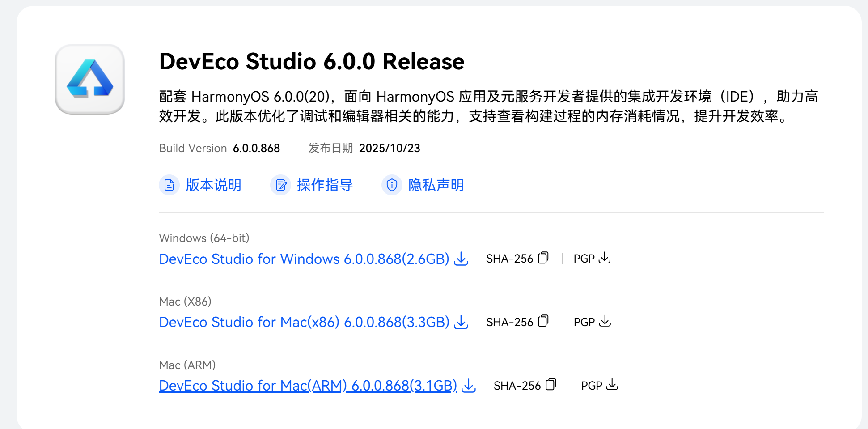This screenshot has width=868, height=429.
Task: Download the PGP file for Windows
Action: (x=605, y=258)
